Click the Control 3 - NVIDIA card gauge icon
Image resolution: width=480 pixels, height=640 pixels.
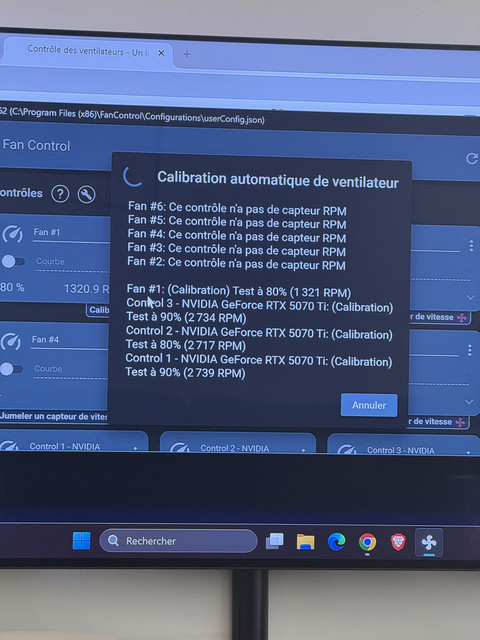click(x=346, y=449)
